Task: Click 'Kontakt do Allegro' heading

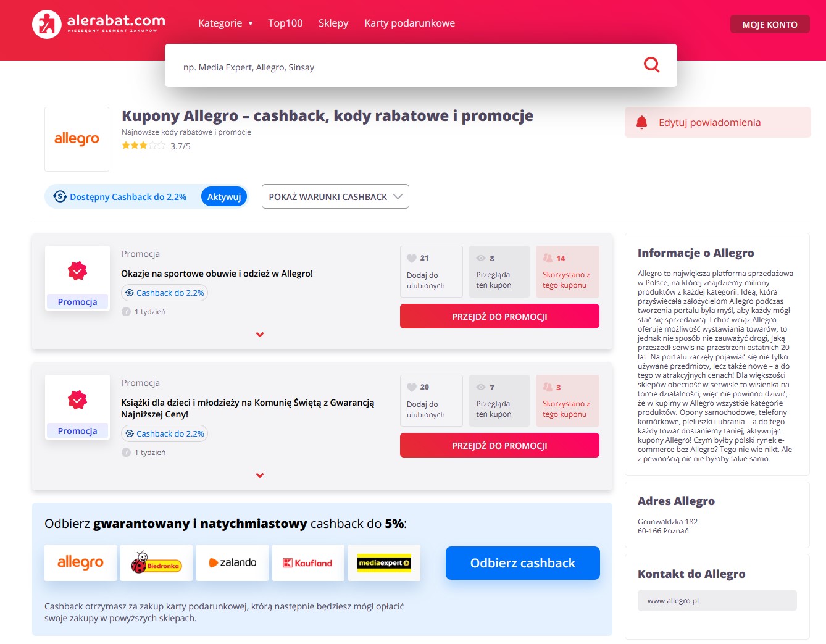Action: pos(691,574)
